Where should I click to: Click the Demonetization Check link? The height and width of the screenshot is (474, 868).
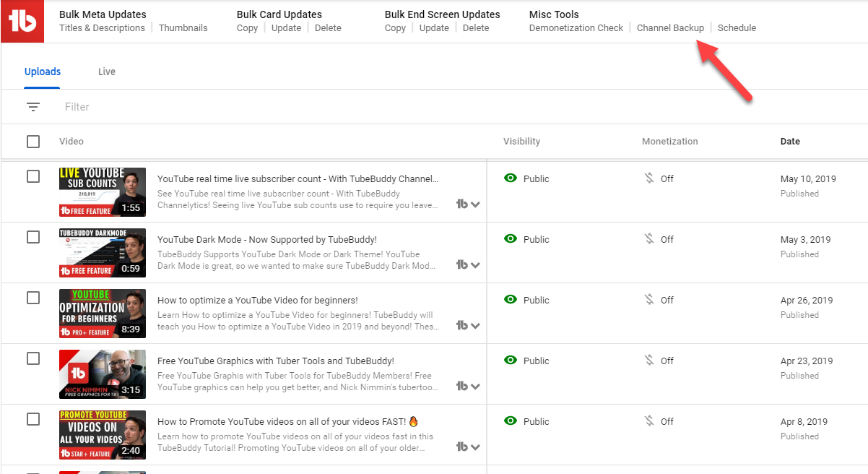click(x=576, y=28)
